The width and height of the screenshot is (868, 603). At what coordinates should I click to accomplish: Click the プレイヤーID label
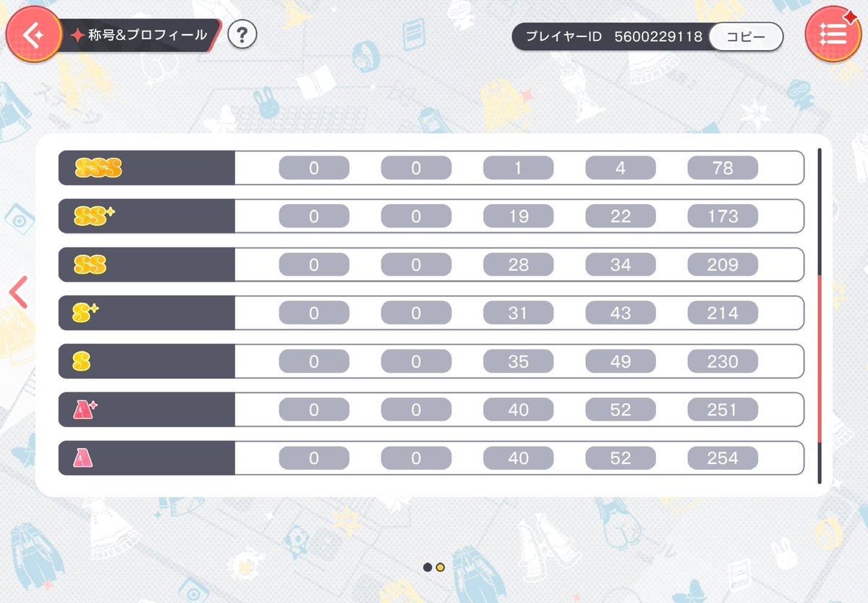point(563,37)
